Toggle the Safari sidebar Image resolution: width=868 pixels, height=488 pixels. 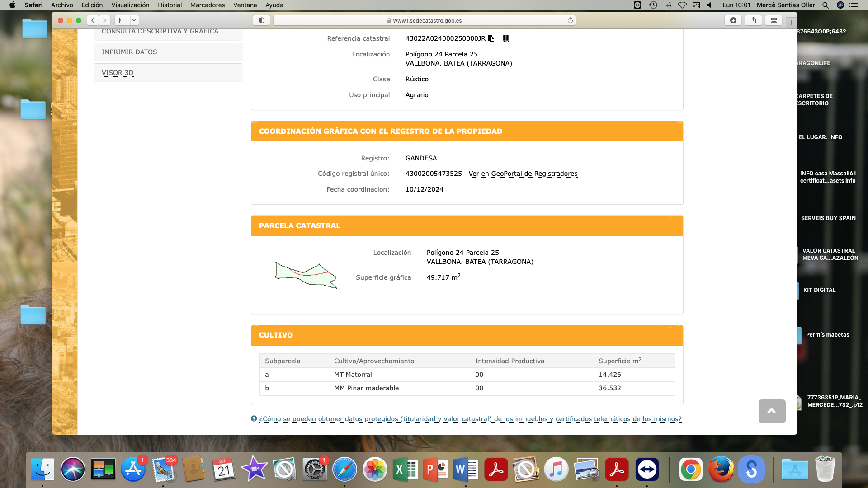pos(123,20)
